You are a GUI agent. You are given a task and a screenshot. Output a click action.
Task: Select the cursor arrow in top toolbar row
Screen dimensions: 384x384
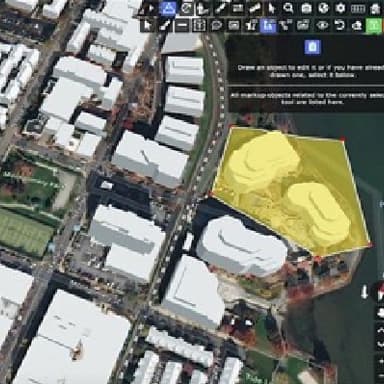[x=272, y=8]
